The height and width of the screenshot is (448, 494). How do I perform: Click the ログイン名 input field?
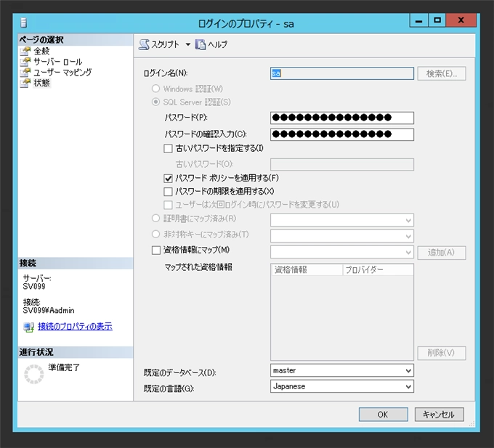point(342,73)
